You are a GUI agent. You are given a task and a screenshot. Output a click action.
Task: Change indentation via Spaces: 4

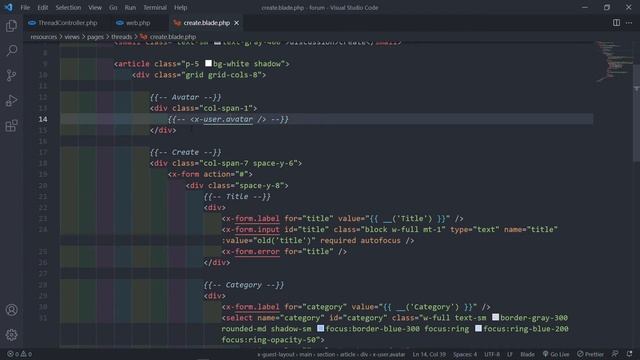tap(465, 354)
